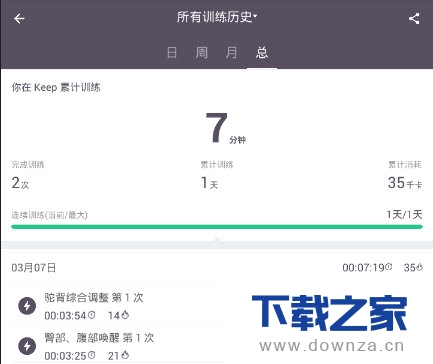Viewport: 433px width, 364px height.
Task: Click the flame icon after 21
Action: pyautogui.click(x=125, y=355)
